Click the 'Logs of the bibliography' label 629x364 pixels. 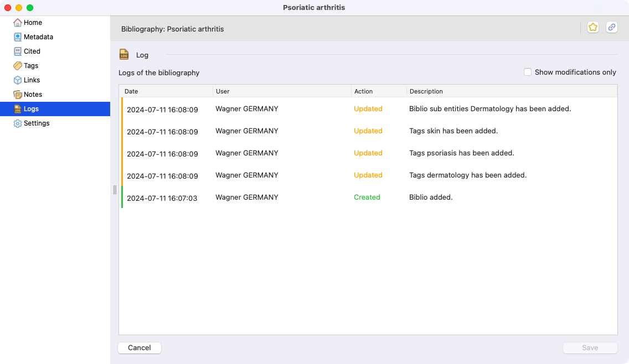pyautogui.click(x=159, y=72)
